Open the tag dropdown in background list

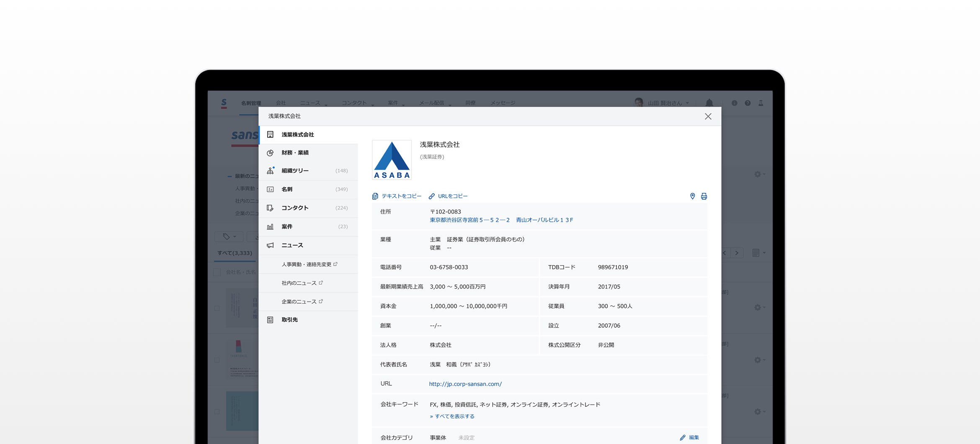229,237
